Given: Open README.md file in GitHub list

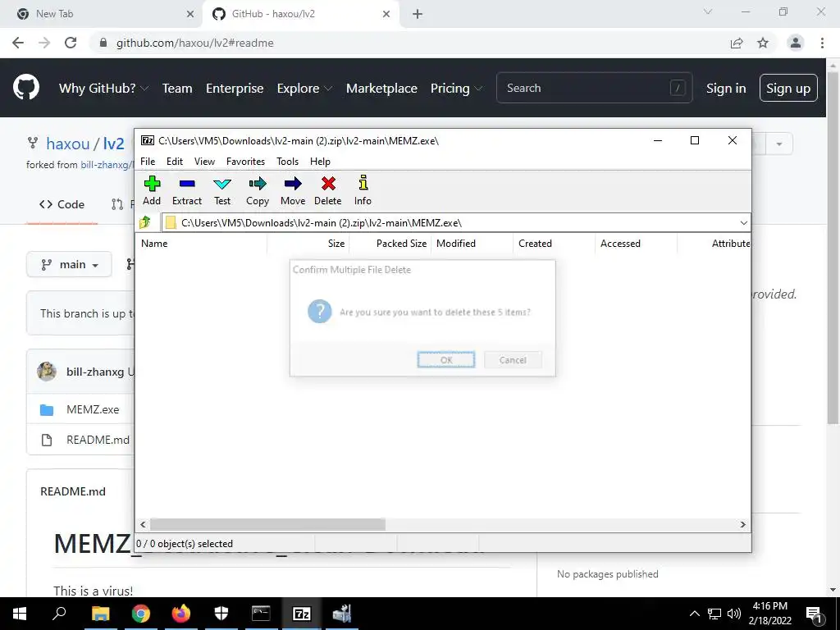Looking at the screenshot, I should (x=98, y=440).
